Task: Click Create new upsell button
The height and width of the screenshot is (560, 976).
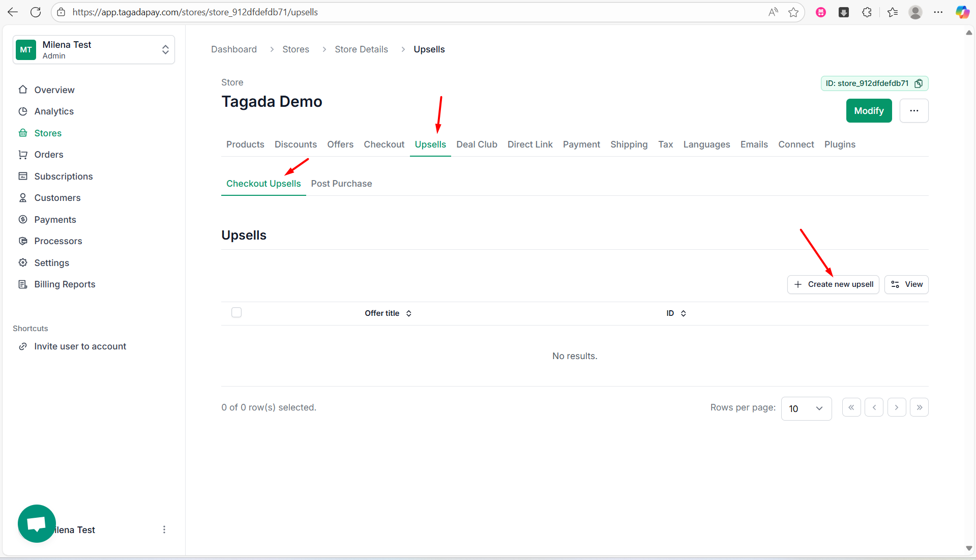Action: tap(833, 284)
